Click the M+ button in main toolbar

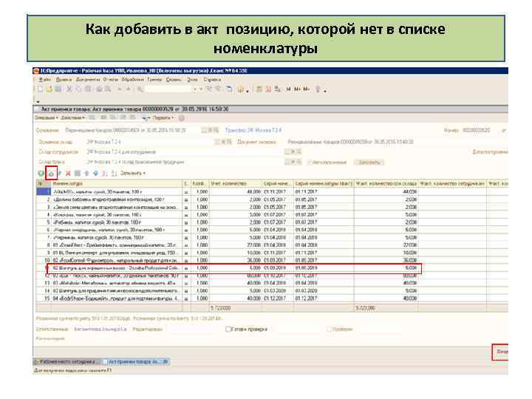click(297, 89)
